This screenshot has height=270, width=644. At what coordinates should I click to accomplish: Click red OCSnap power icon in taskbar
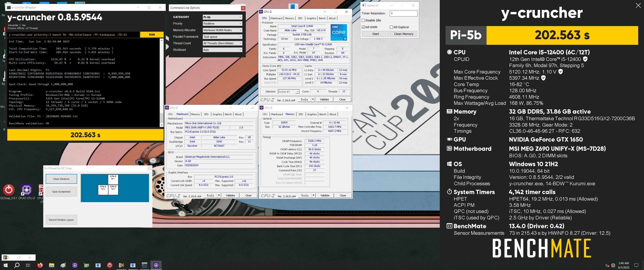pos(110,265)
